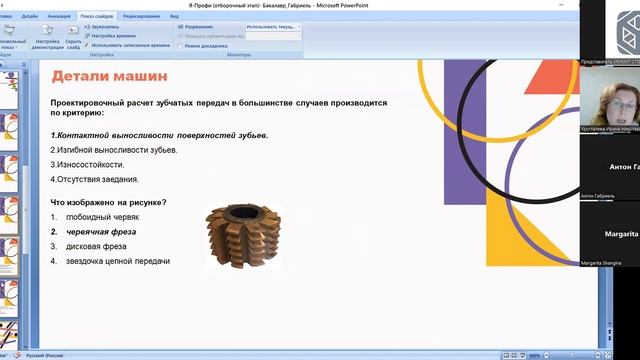Click the zoom slider handle
This screenshot has width=640, height=360.
[572, 356]
